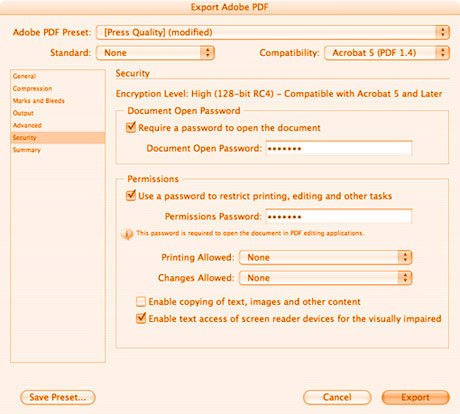Open the Standard dropdown set to None

coord(155,53)
